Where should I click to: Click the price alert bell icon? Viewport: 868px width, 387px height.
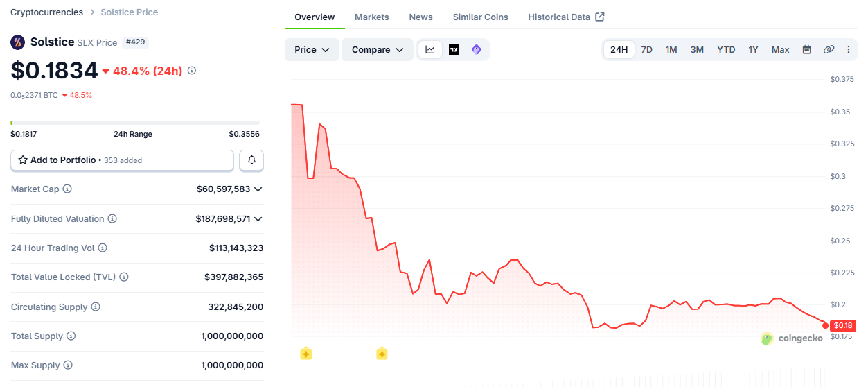[251, 160]
